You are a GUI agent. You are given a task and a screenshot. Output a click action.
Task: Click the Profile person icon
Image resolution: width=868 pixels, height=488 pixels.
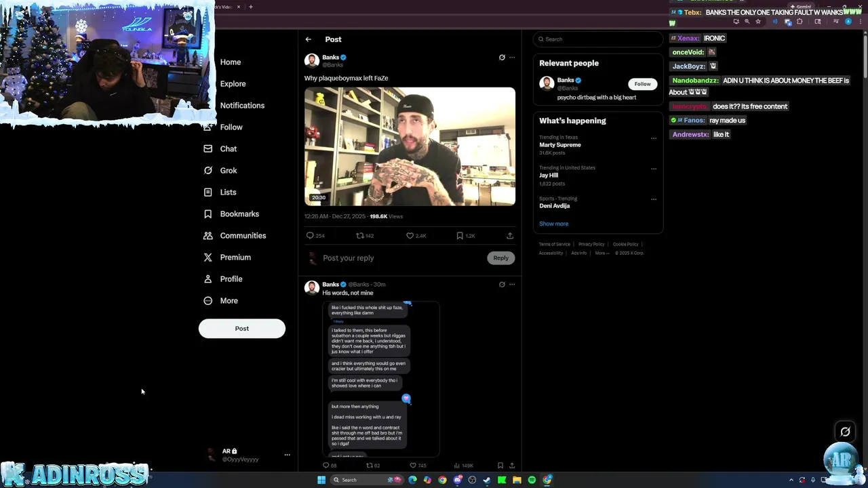click(x=208, y=279)
